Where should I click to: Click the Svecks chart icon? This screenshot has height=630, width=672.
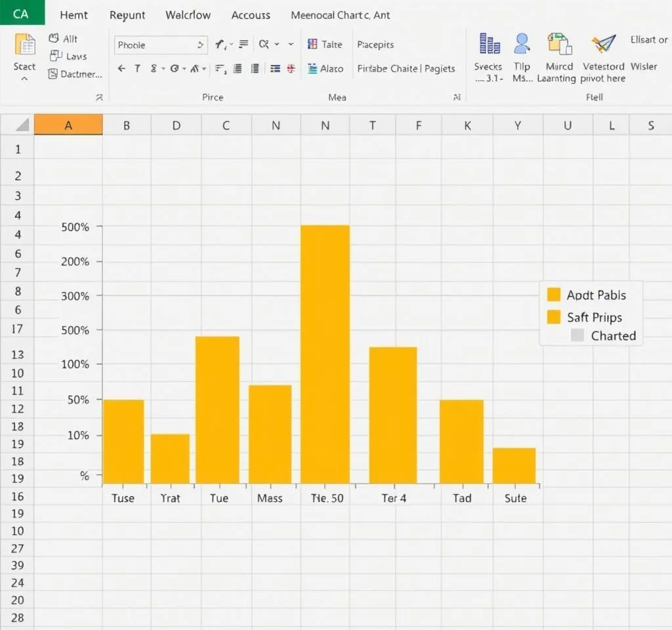[x=490, y=44]
